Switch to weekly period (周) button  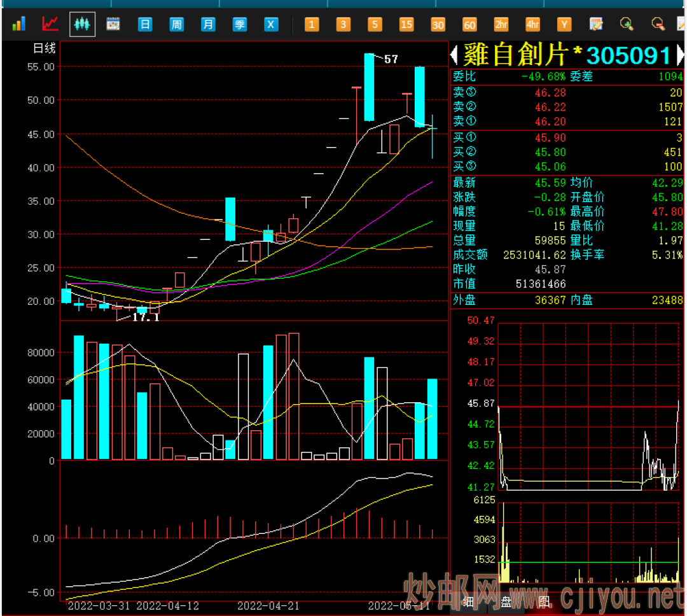click(177, 24)
